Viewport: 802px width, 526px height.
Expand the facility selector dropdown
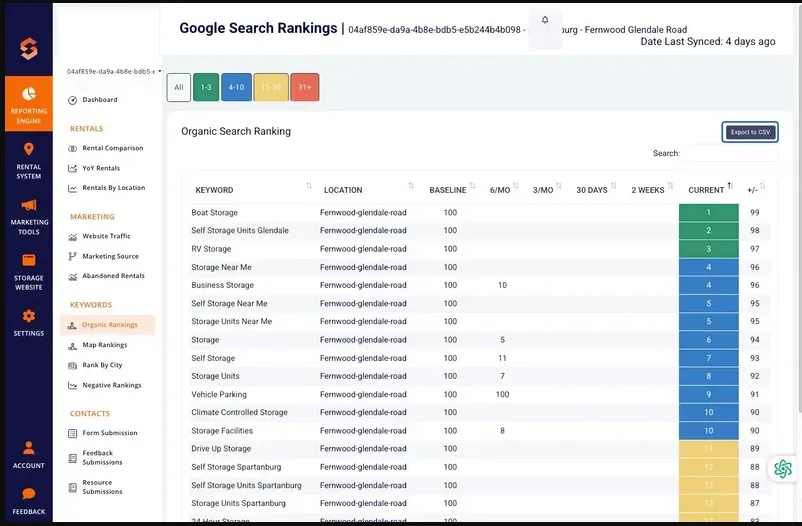pos(113,71)
